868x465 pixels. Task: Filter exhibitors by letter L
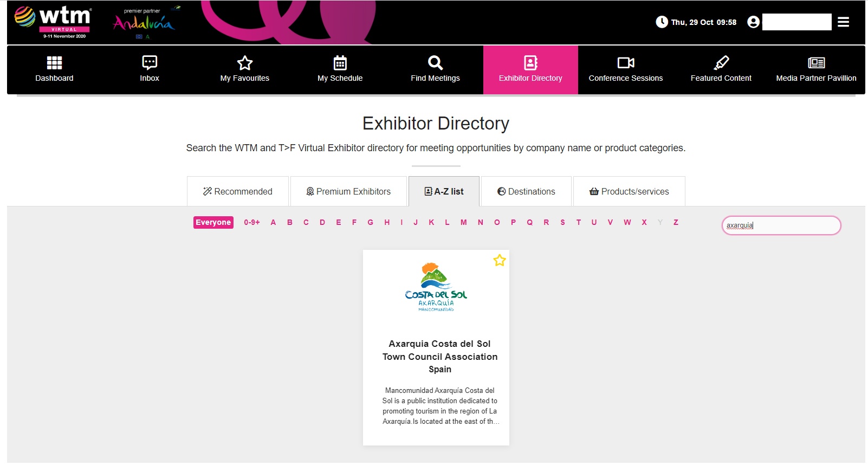(447, 222)
